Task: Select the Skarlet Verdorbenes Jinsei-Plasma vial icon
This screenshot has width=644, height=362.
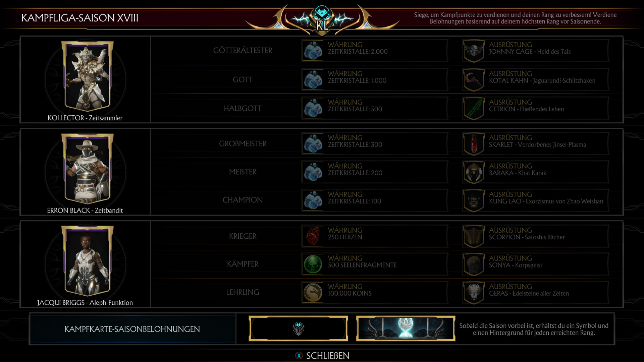Action: coord(474,144)
